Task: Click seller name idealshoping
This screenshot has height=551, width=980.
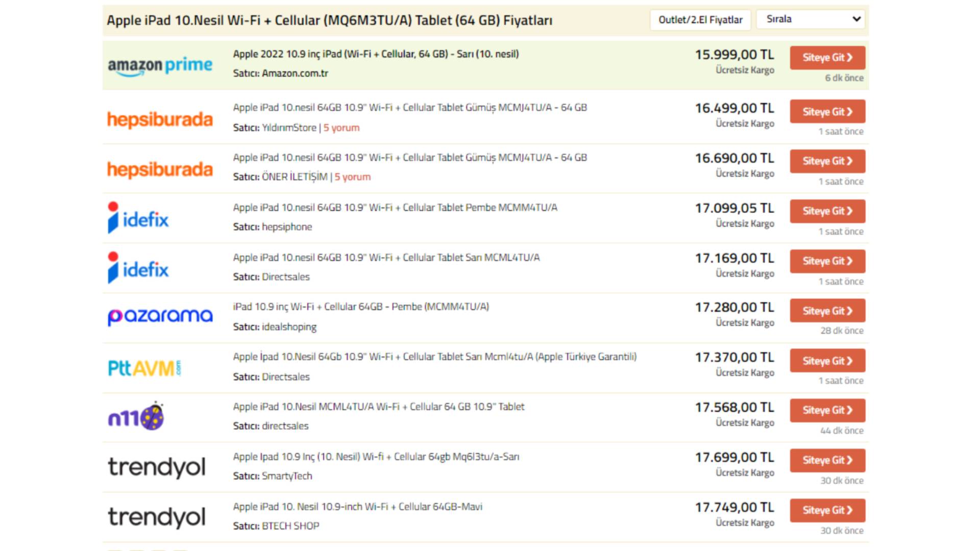Action: coord(289,327)
